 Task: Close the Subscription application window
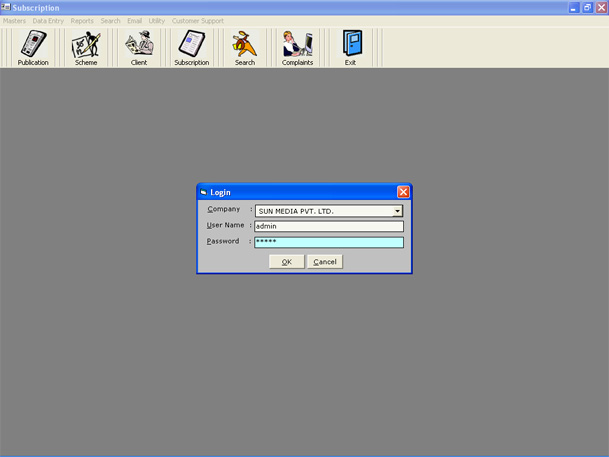coord(601,7)
